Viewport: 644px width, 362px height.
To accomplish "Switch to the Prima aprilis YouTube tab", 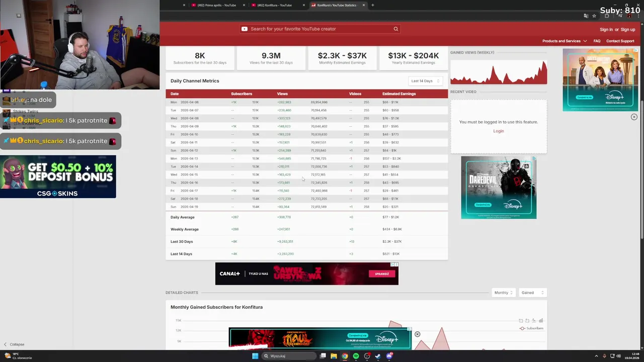I will point(216,5).
